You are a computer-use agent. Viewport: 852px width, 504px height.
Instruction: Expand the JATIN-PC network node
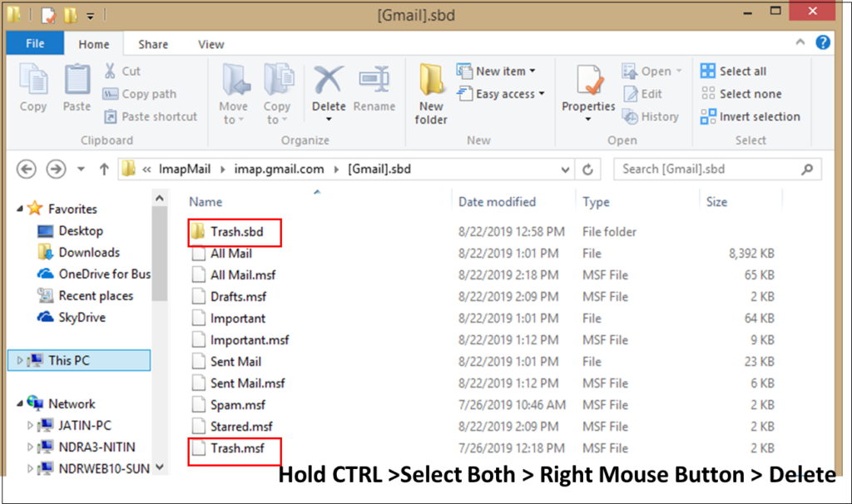point(31,425)
